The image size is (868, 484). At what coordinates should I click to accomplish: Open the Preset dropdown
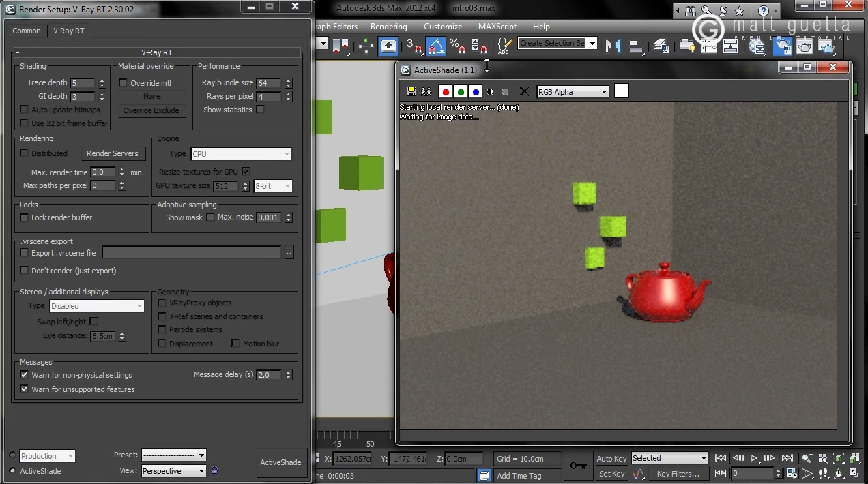[x=173, y=455]
